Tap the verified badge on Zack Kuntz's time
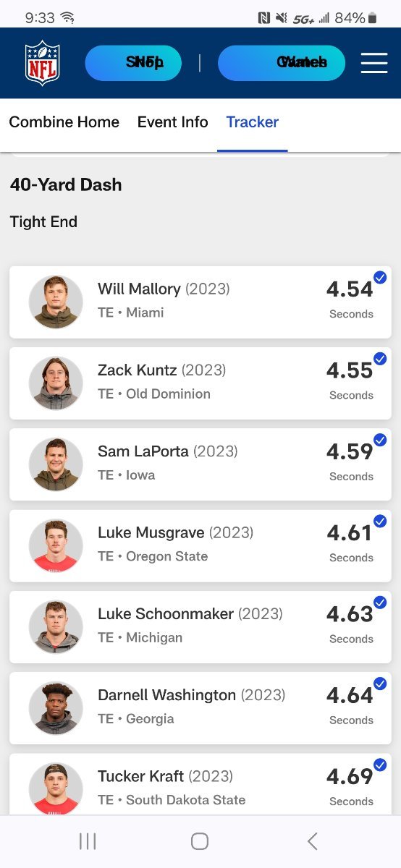 click(380, 359)
